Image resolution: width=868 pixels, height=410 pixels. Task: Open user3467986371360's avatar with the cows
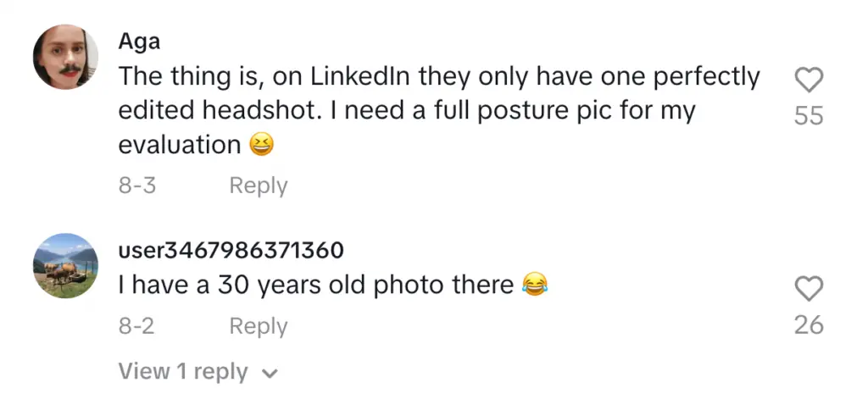point(65,265)
